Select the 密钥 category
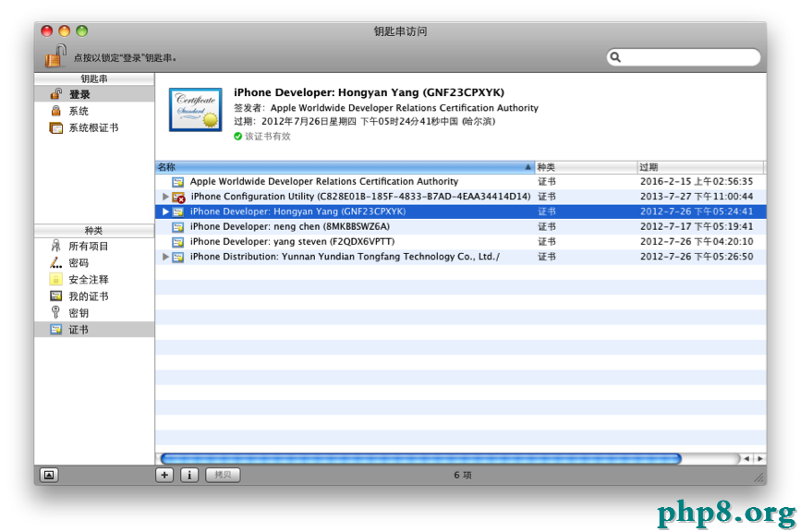 click(79, 312)
